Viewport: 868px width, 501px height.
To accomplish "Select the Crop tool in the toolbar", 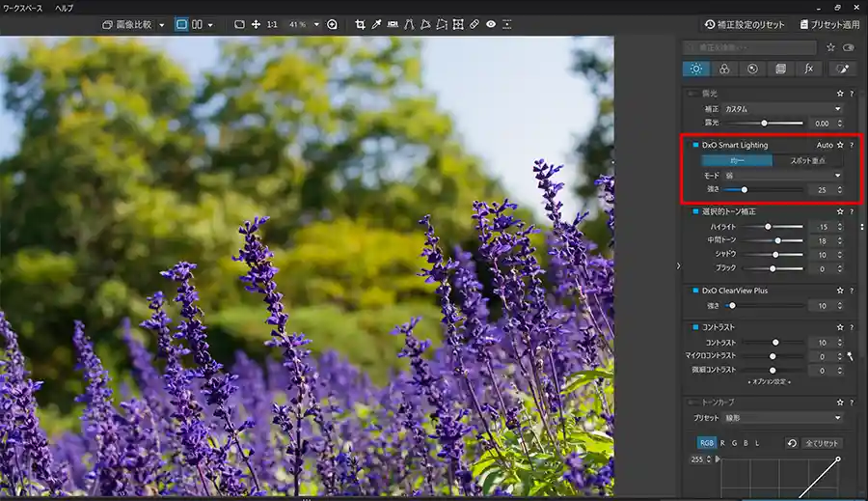I will point(361,24).
